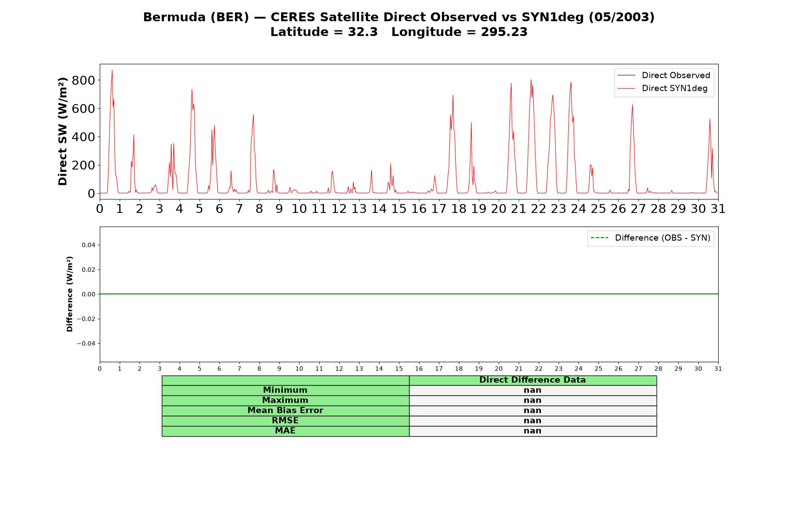Viewport: 798px width, 532px height.
Task: Click the red SYN1deg legend line swatch
Action: pos(626,89)
